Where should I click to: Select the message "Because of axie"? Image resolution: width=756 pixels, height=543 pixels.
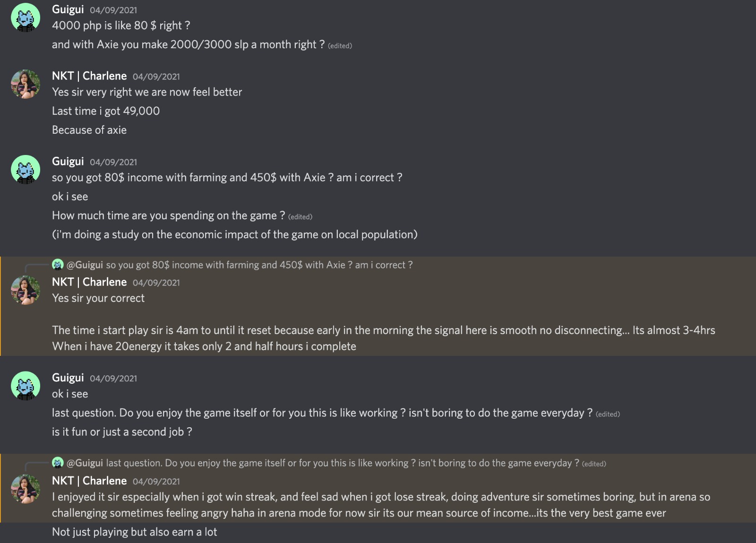tap(89, 130)
